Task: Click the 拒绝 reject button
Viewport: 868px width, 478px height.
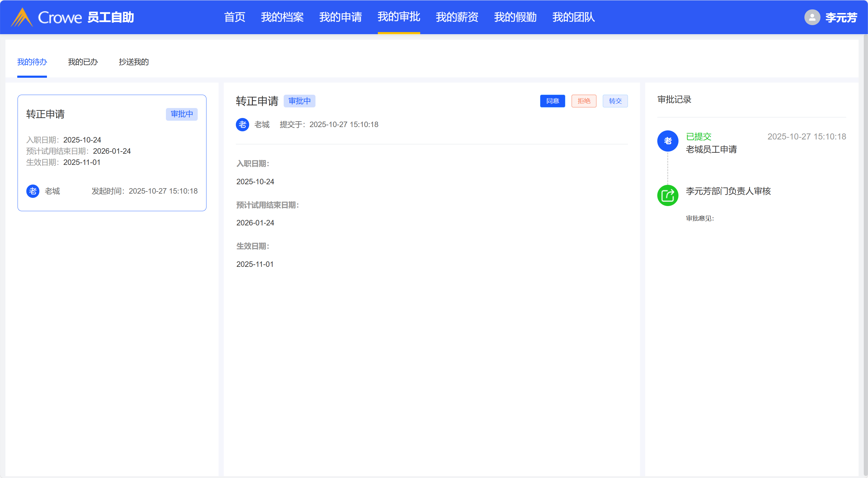Action: [584, 101]
